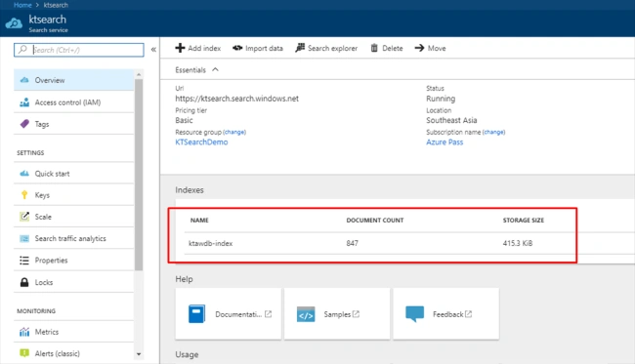Click the blue Documentation book icon
This screenshot has width=635, height=364.
pos(196,314)
